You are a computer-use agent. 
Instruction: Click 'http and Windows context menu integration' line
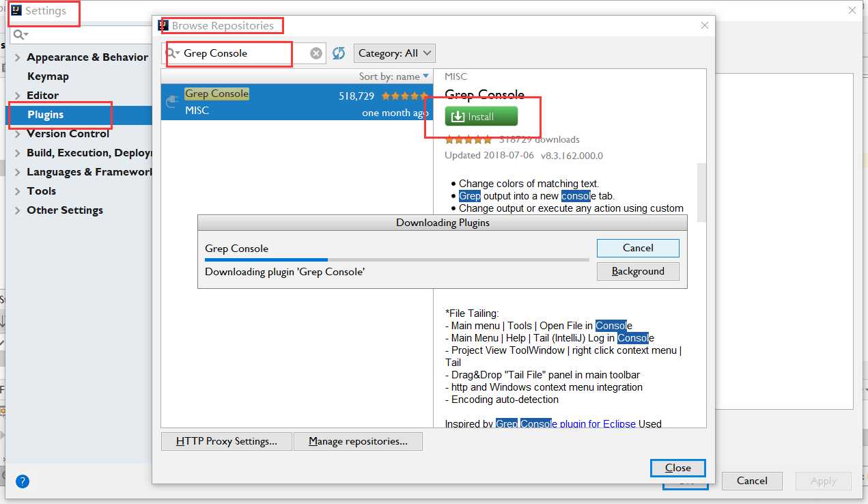coord(544,387)
